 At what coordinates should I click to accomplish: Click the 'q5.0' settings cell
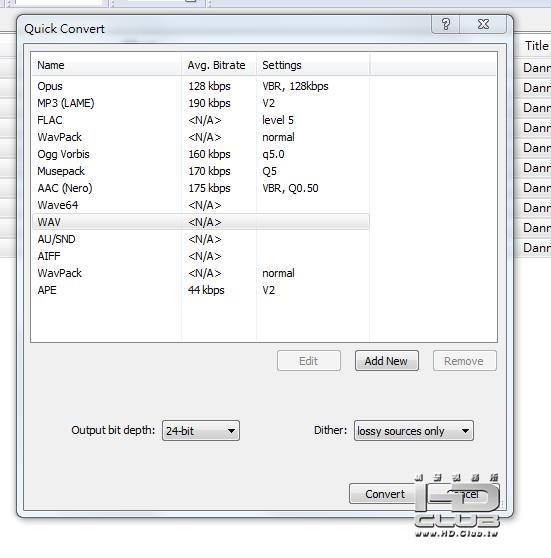click(x=273, y=154)
